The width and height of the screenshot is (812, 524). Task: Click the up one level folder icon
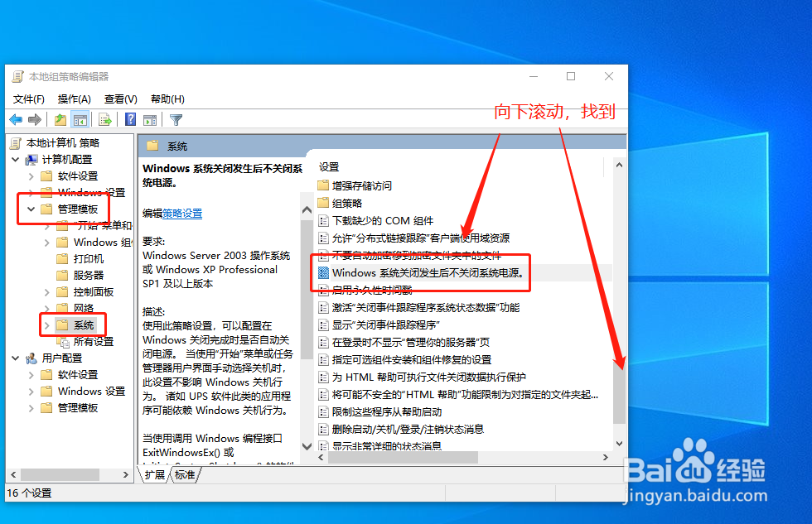coord(60,118)
